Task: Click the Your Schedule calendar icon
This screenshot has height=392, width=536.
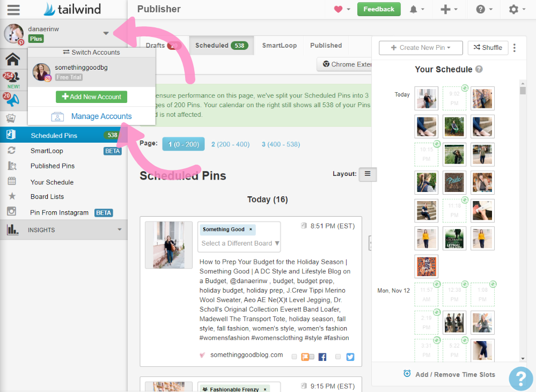Action: (12, 181)
